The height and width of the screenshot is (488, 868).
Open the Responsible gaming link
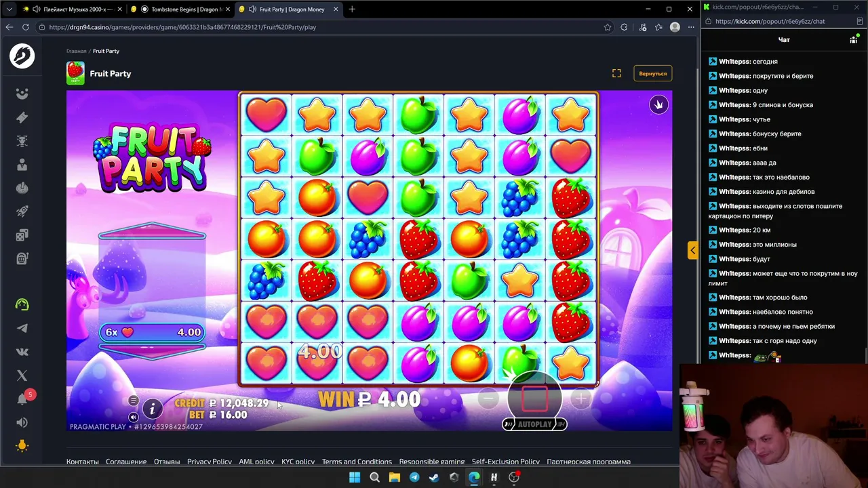click(x=432, y=462)
